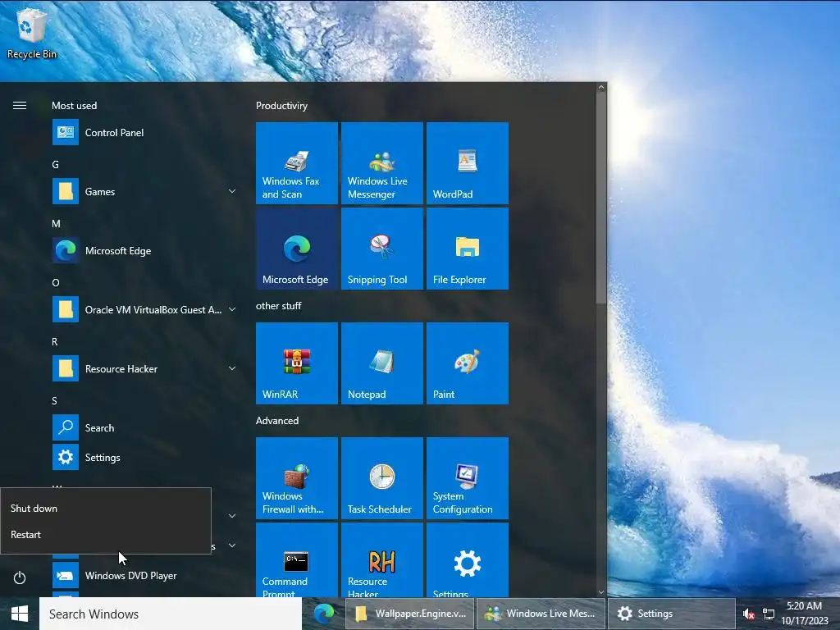Click the letter R section header
The height and width of the screenshot is (630, 840).
coord(55,342)
